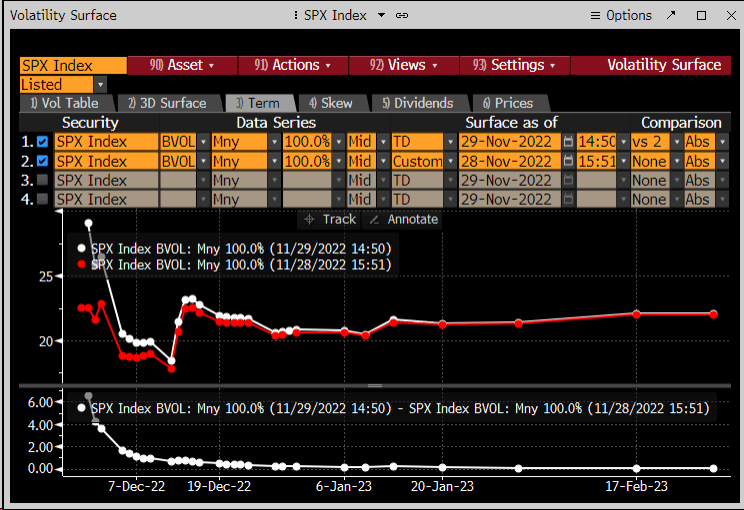Open calendar picker for row 3 date
Screen dimensions: 744x510
point(568,180)
